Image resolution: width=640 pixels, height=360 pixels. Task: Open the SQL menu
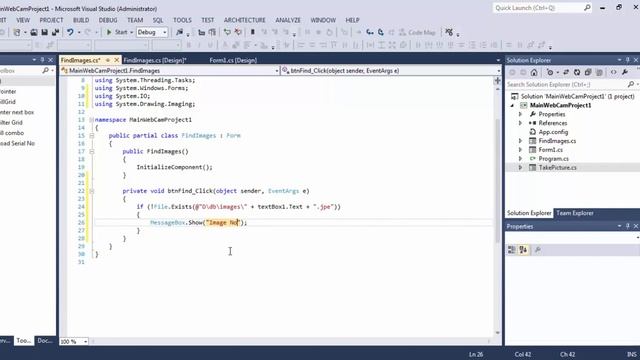(x=158, y=20)
